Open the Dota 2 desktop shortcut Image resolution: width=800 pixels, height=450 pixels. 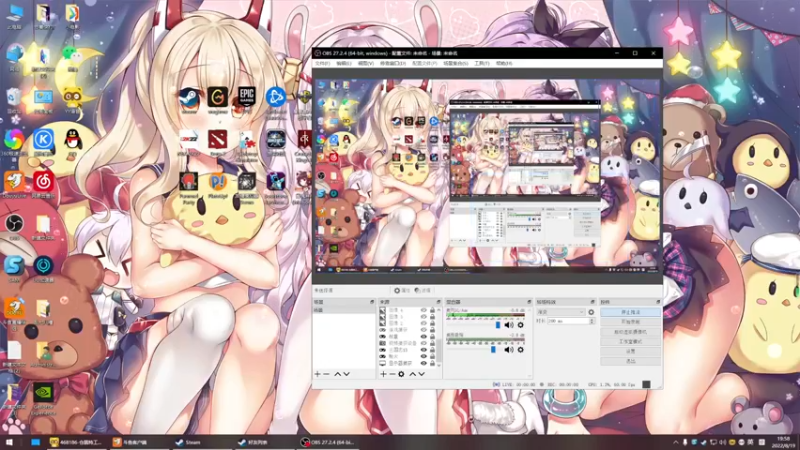click(218, 140)
